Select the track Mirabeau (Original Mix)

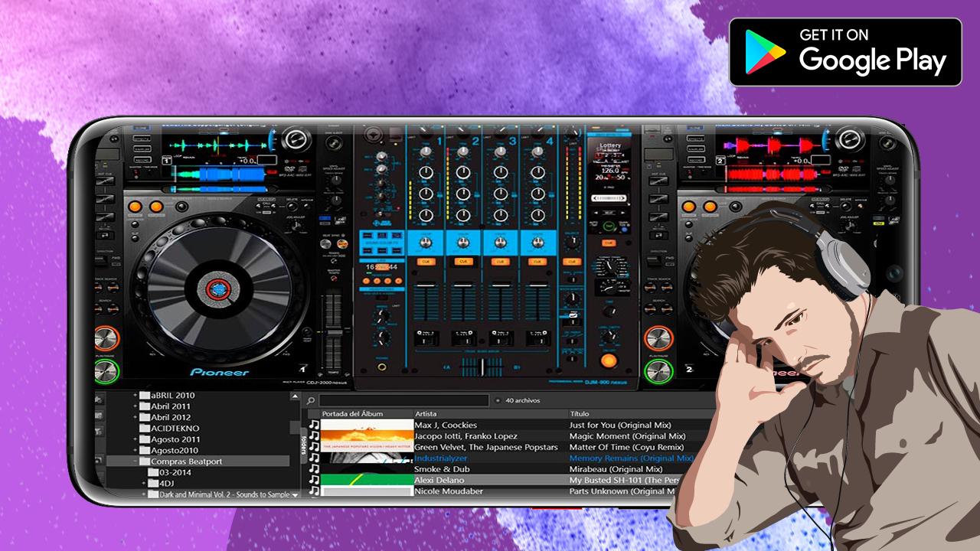pos(616,469)
